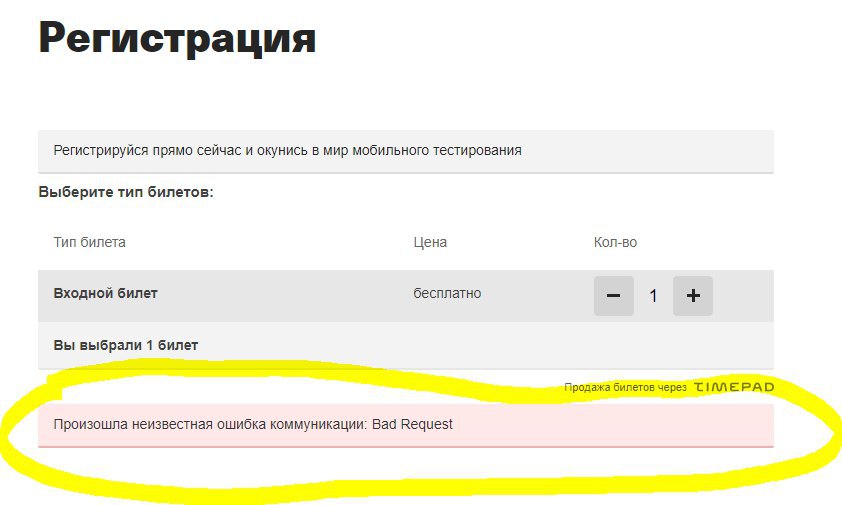Click the 'Регистрация' page heading
The height and width of the screenshot is (505, 842).
(177, 39)
